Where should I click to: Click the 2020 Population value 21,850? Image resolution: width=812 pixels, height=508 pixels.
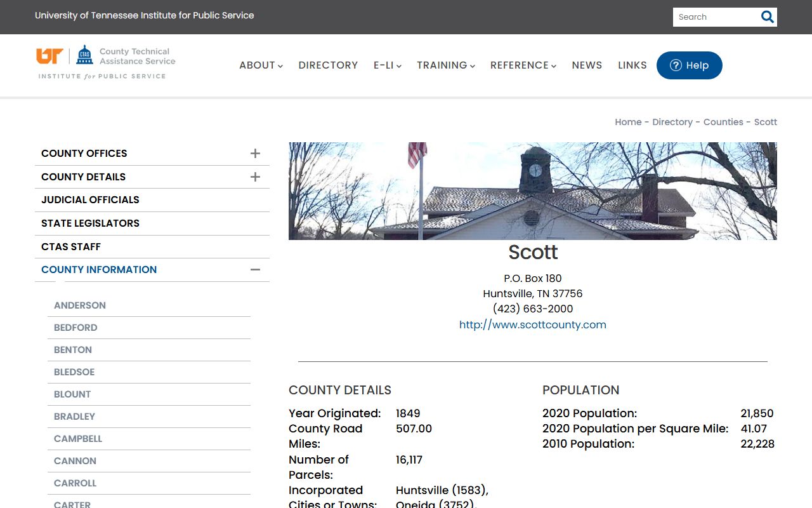click(x=757, y=413)
